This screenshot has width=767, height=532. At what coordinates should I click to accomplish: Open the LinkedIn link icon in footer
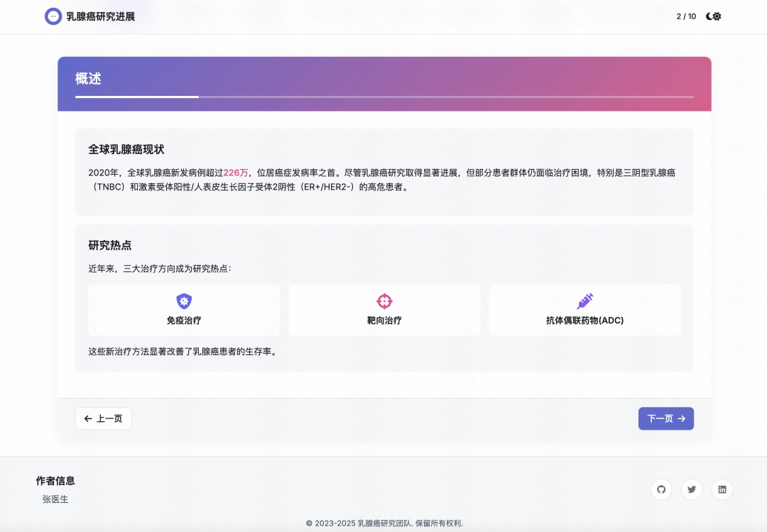coord(722,489)
